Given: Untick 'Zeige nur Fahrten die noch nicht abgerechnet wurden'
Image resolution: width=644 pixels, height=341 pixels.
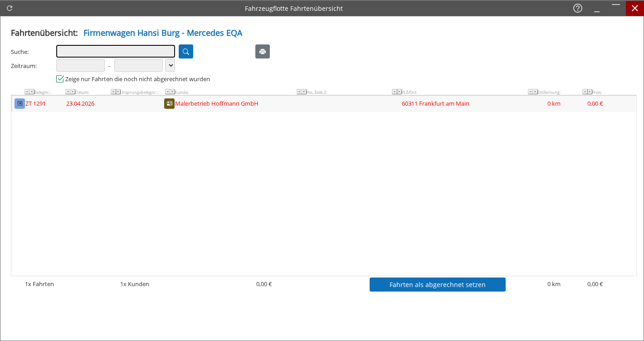Looking at the screenshot, I should point(60,79).
